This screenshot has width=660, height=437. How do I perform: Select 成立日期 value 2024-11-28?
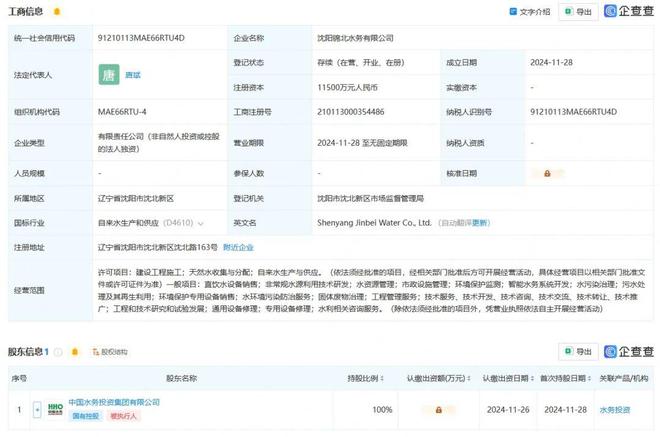click(x=551, y=62)
